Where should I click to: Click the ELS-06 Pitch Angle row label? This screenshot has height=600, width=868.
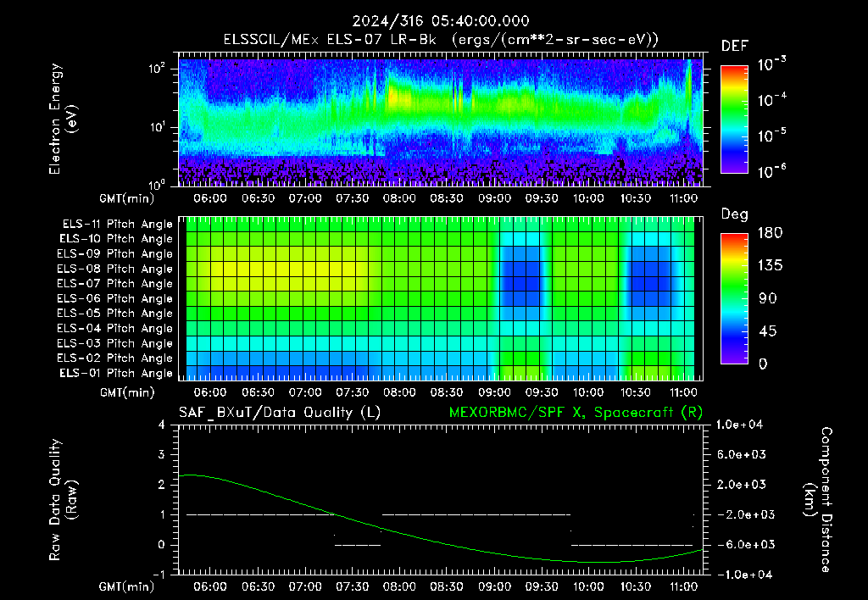pyautogui.click(x=115, y=299)
